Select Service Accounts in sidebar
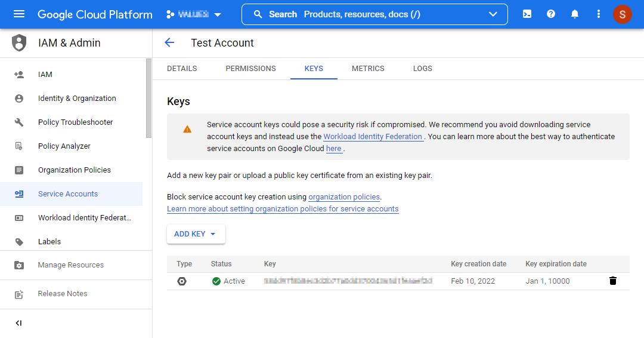The image size is (644, 338). 72,193
